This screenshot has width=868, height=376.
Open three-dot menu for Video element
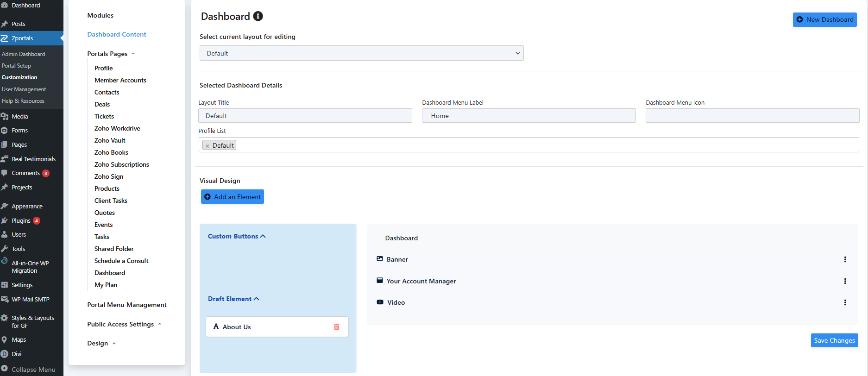click(x=845, y=302)
